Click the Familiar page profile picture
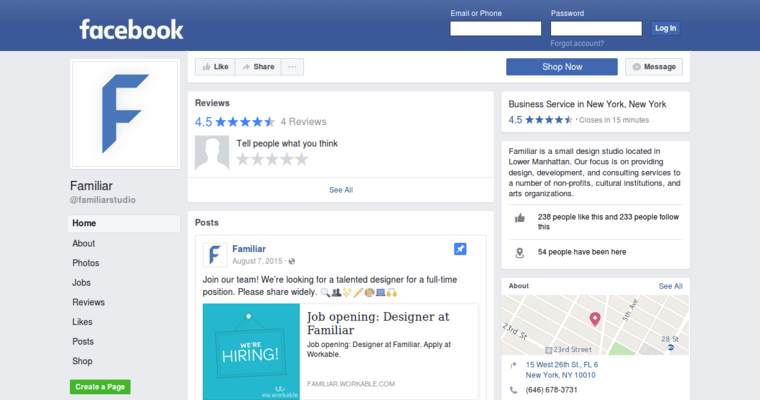Screen dimensions: 760x400 tap(124, 113)
